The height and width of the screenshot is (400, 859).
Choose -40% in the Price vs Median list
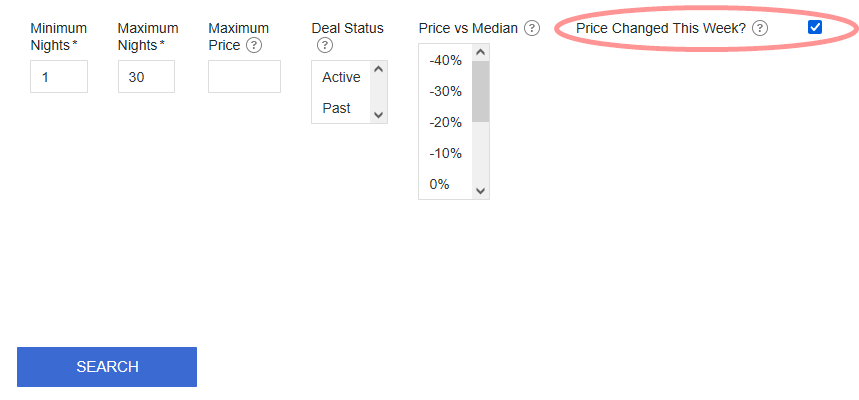pyautogui.click(x=445, y=60)
